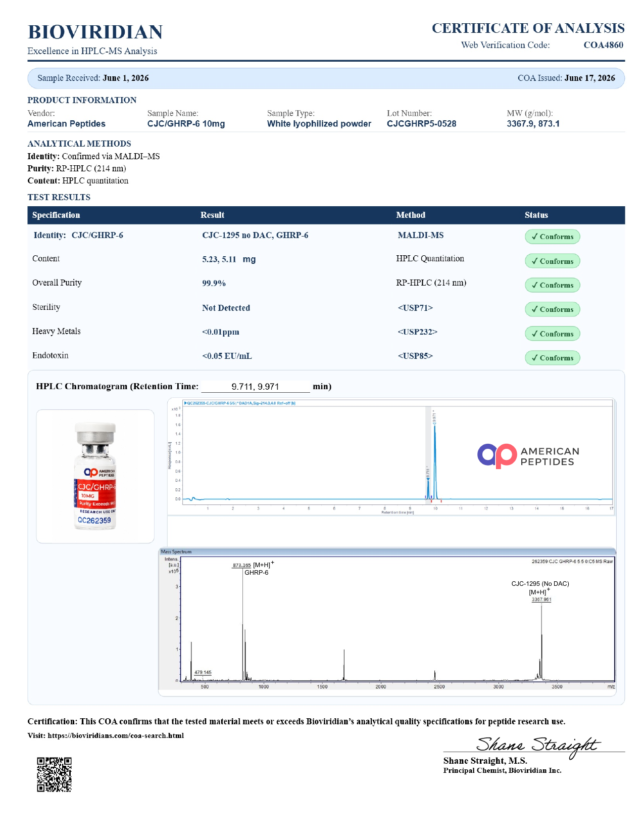Click the <USP71> method cell
This screenshot has width=644, height=834.
[415, 308]
